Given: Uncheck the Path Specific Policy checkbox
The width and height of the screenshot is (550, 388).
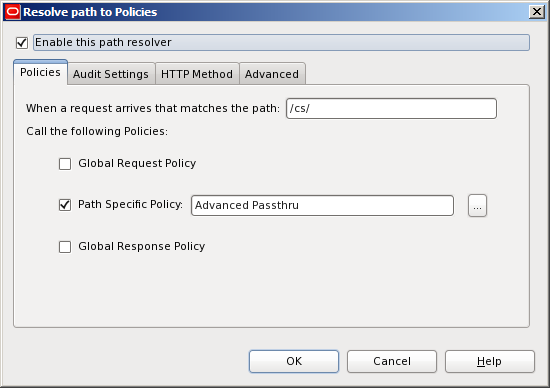Looking at the screenshot, I should click(65, 205).
